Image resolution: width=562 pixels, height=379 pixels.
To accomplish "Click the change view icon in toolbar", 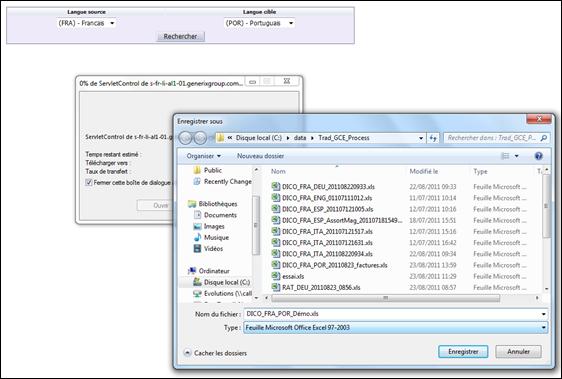I will (505, 156).
